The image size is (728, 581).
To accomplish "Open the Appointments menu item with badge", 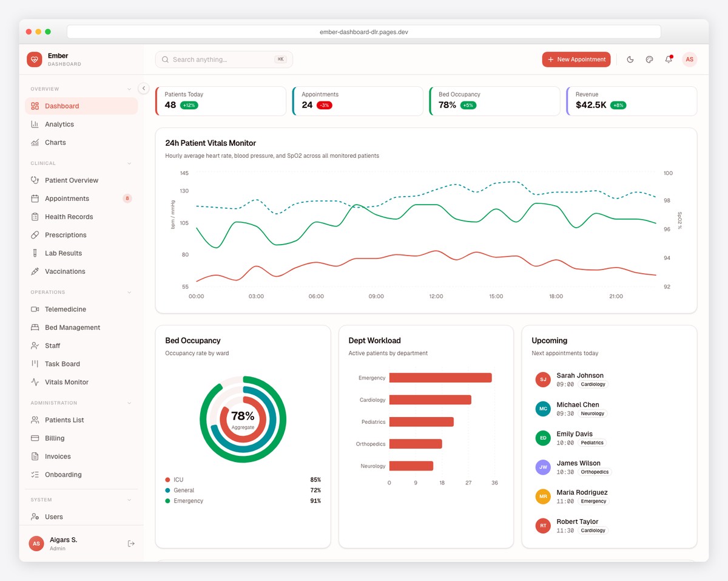I will tap(67, 199).
